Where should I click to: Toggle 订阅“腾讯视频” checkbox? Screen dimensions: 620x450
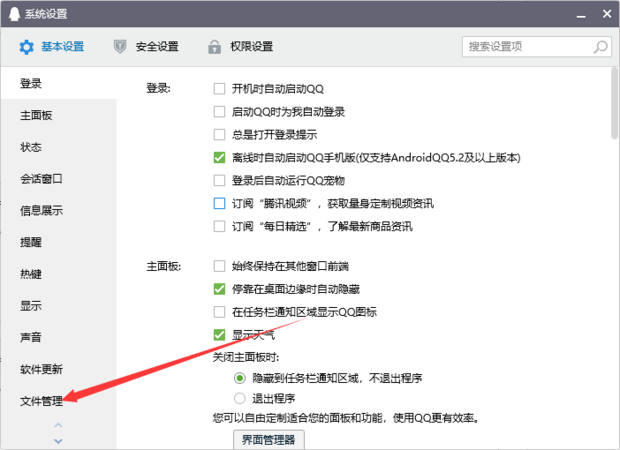pyautogui.click(x=219, y=203)
